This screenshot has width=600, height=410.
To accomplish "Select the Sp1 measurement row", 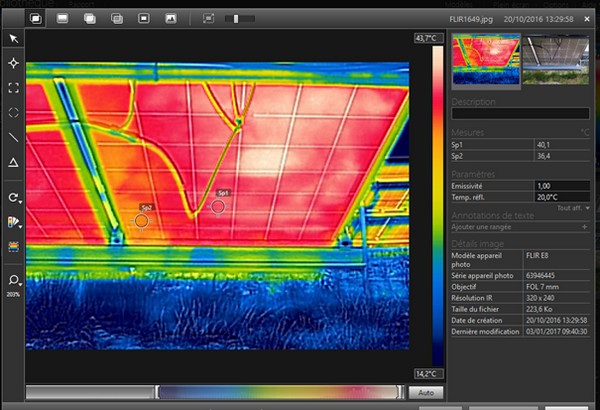I will [520, 145].
